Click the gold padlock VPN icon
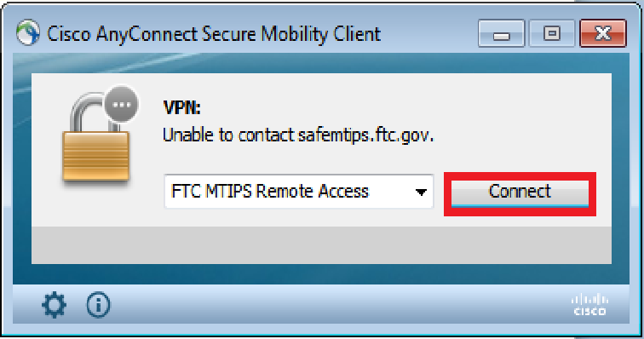The height and width of the screenshot is (339, 644). tap(95, 141)
